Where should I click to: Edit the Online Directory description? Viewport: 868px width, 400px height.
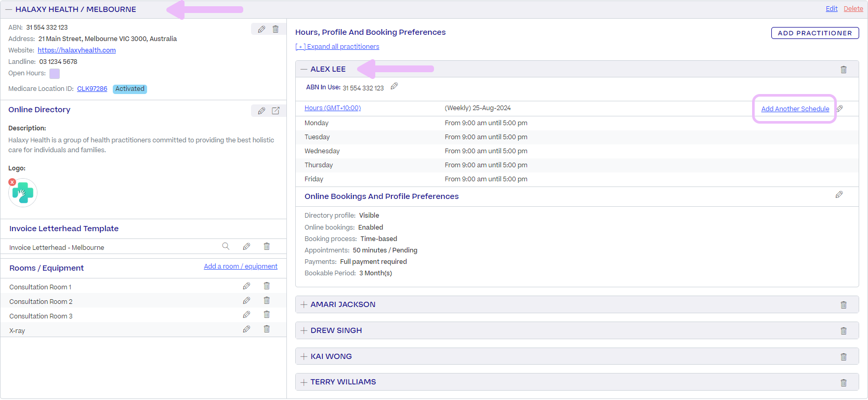tap(261, 111)
